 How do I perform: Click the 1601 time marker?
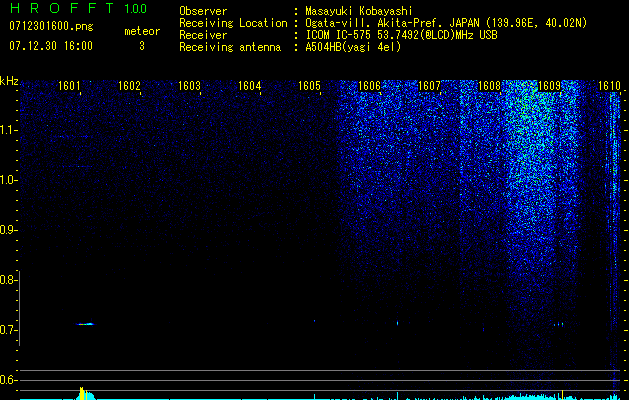click(x=69, y=85)
